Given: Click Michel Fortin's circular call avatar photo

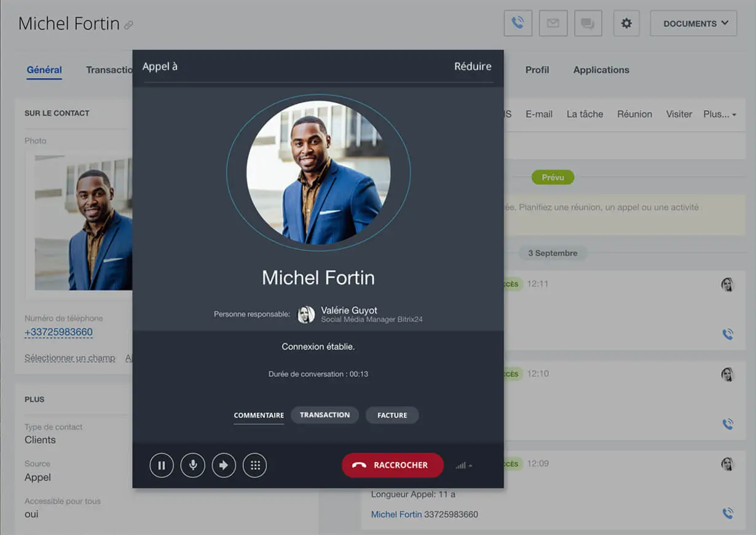Looking at the screenshot, I should click(318, 173).
